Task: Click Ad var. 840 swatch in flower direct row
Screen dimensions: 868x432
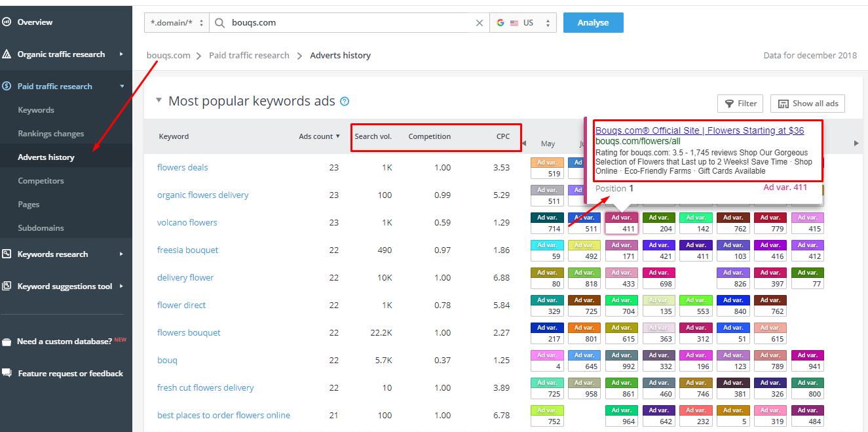Action: pyautogui.click(x=733, y=305)
